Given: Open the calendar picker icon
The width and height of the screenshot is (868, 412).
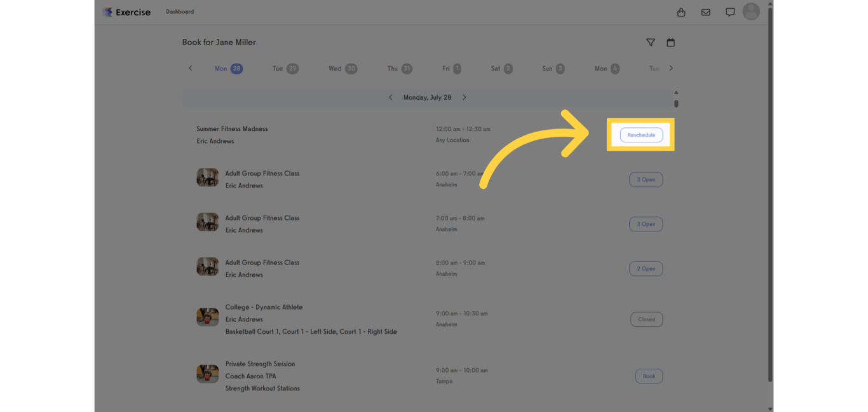Looking at the screenshot, I should (x=670, y=42).
